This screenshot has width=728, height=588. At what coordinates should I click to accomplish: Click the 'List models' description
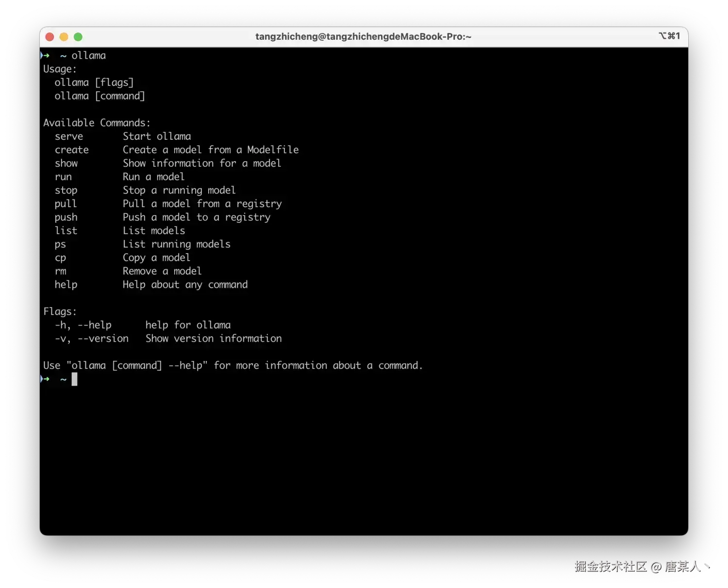tap(154, 231)
